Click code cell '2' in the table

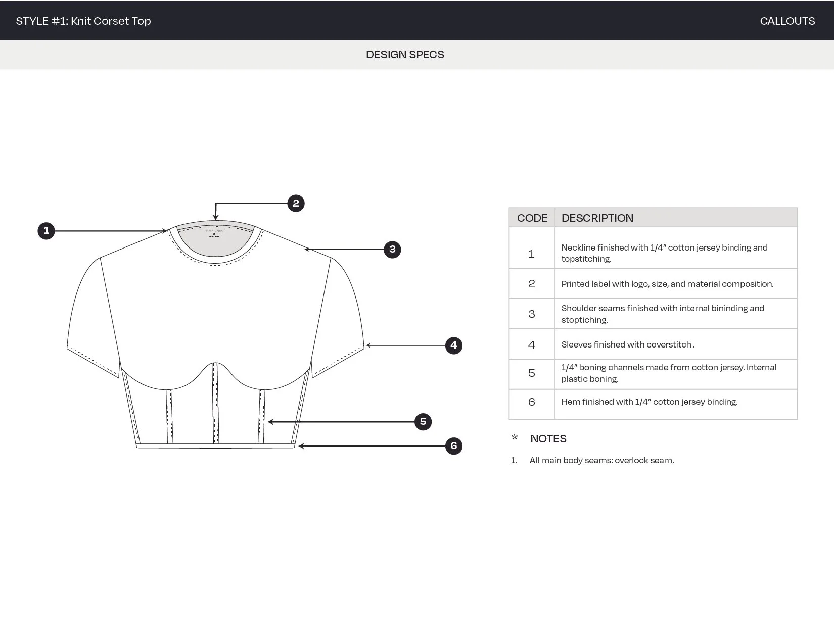tap(531, 284)
